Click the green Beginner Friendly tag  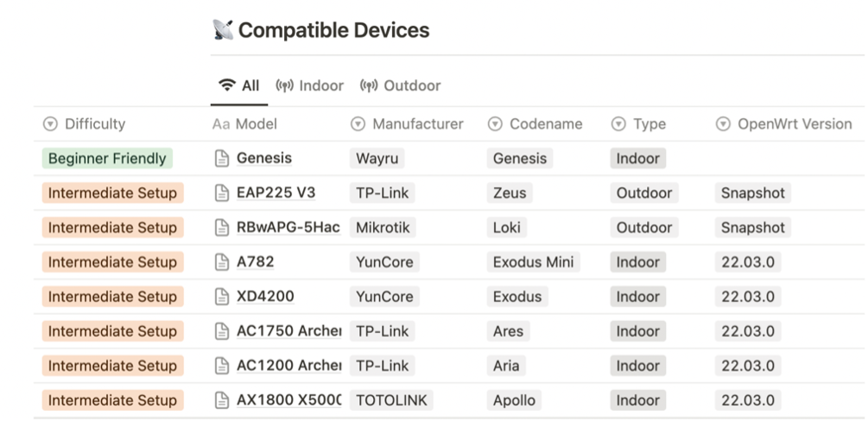click(107, 158)
